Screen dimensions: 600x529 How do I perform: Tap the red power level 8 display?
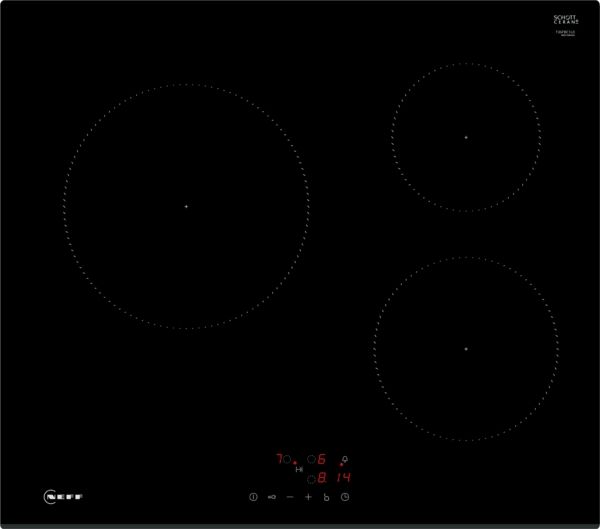coord(322,479)
